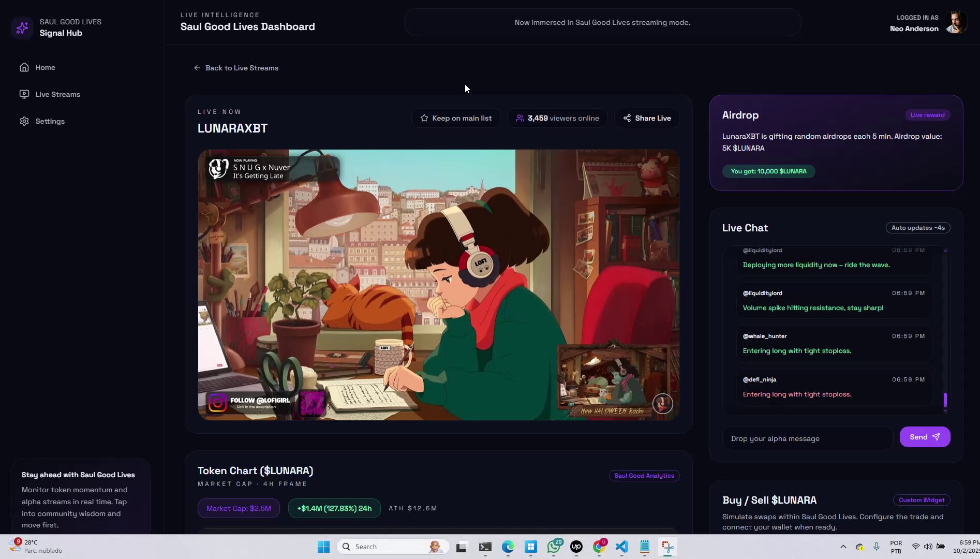
Task: Open Google Chrome from taskbar
Action: pyautogui.click(x=599, y=547)
